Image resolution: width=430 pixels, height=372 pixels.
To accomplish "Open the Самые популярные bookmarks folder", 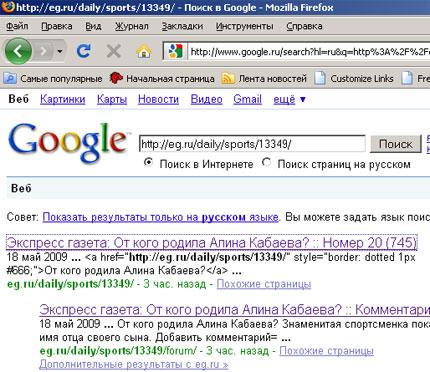I will 53,79.
